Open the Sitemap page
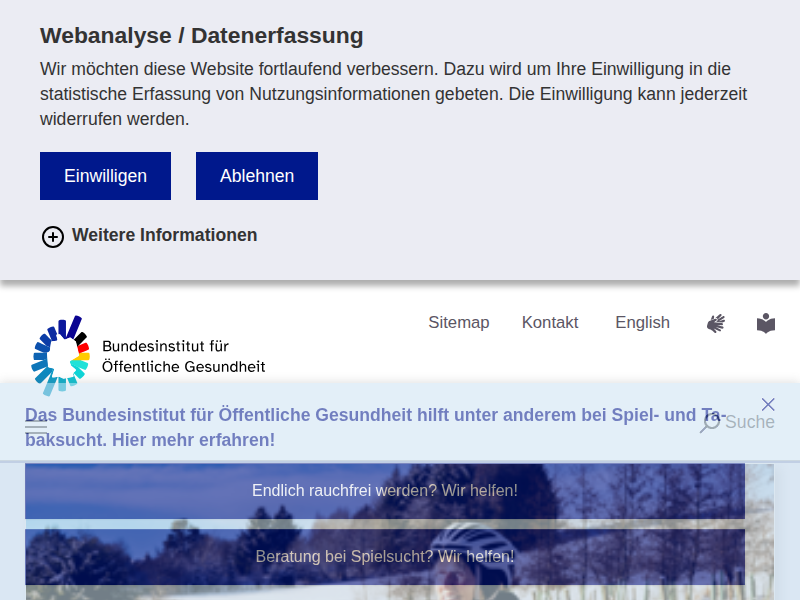 [459, 322]
